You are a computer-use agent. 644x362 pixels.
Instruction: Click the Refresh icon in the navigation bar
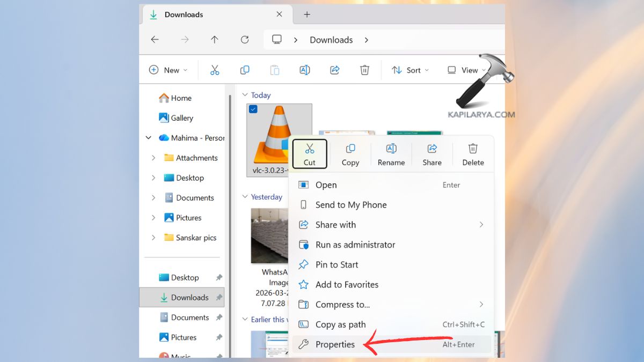245,39
